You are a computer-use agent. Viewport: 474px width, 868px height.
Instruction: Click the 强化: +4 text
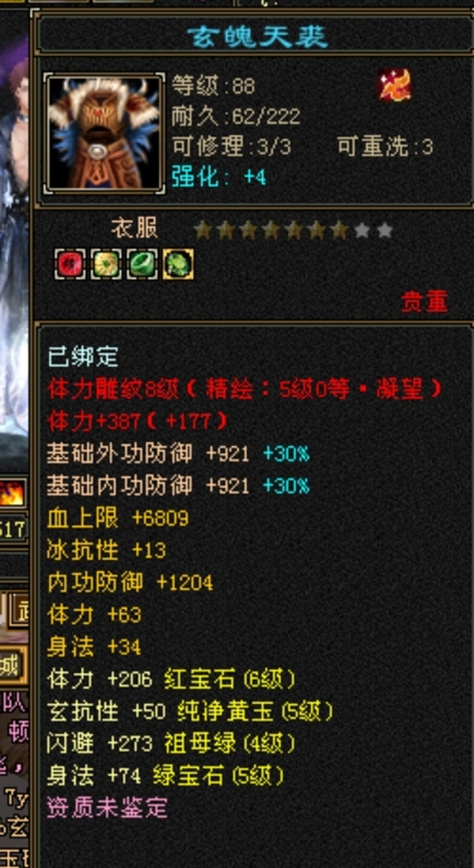220,177
